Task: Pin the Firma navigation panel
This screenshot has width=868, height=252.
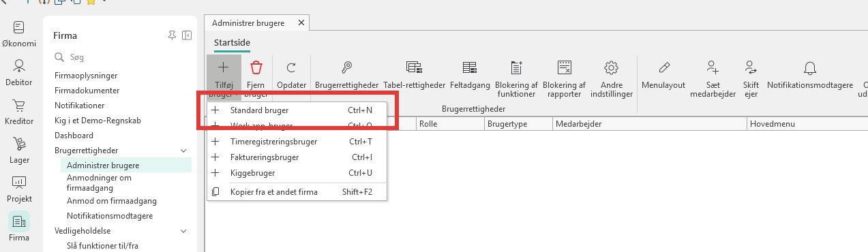Action: click(x=172, y=35)
